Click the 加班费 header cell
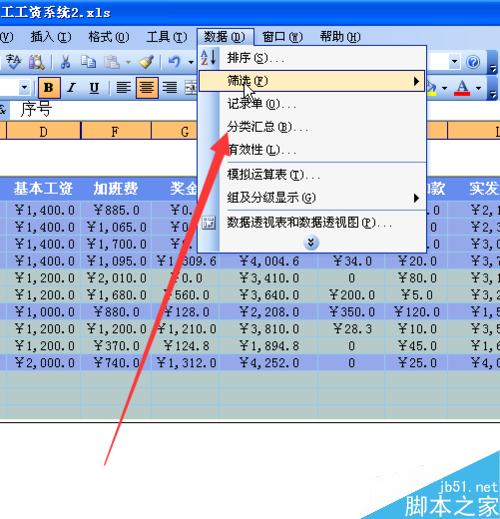 (x=116, y=189)
